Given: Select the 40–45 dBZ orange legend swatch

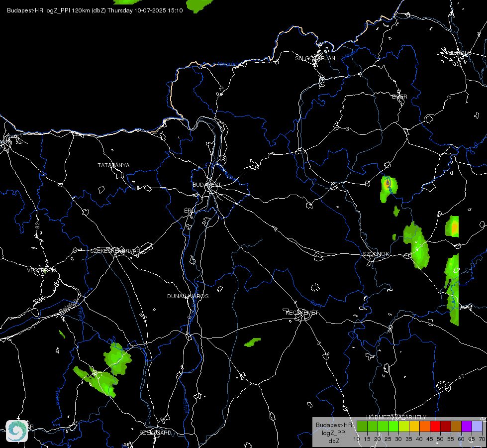Looking at the screenshot, I should (425, 426).
